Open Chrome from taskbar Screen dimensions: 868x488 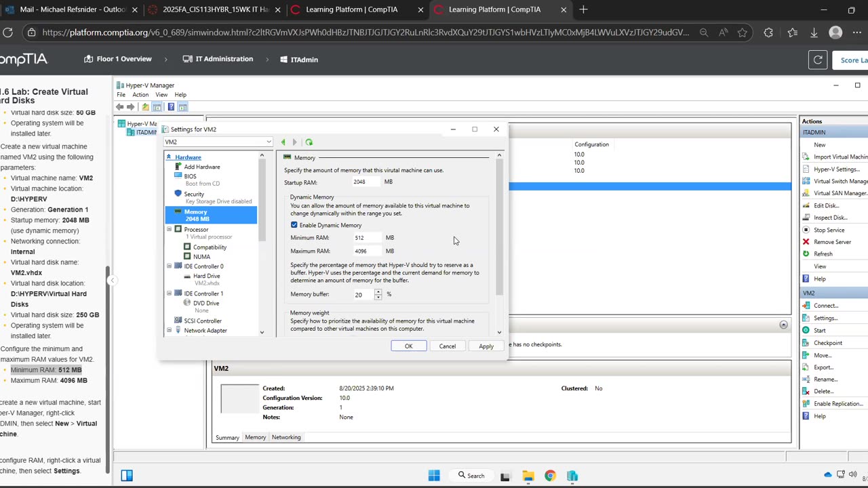point(550,476)
